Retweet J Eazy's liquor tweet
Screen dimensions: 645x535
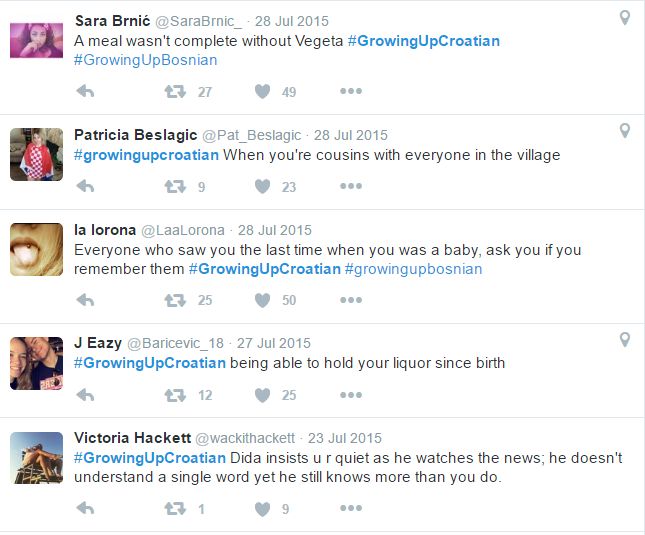(175, 395)
